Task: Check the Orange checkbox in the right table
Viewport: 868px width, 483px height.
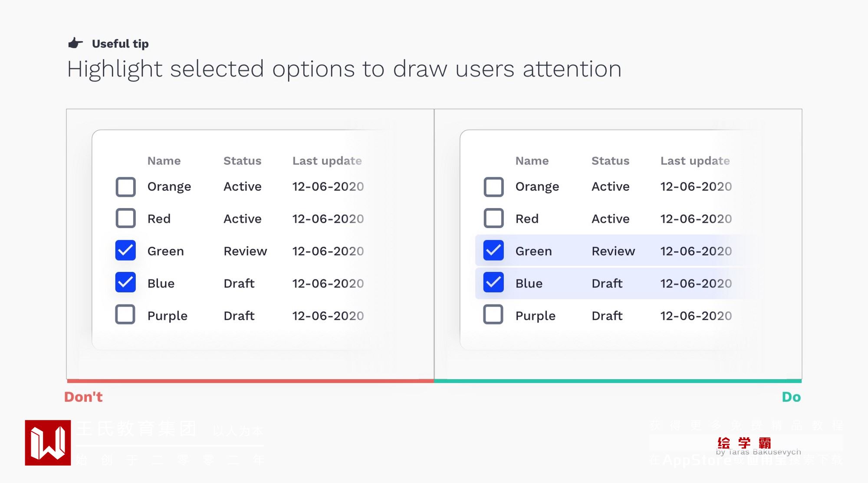Action: [x=493, y=187]
